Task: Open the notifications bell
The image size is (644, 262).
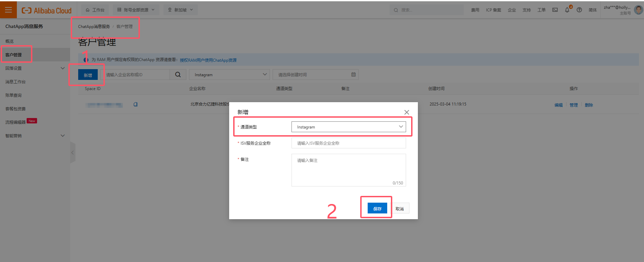Action: tap(567, 10)
